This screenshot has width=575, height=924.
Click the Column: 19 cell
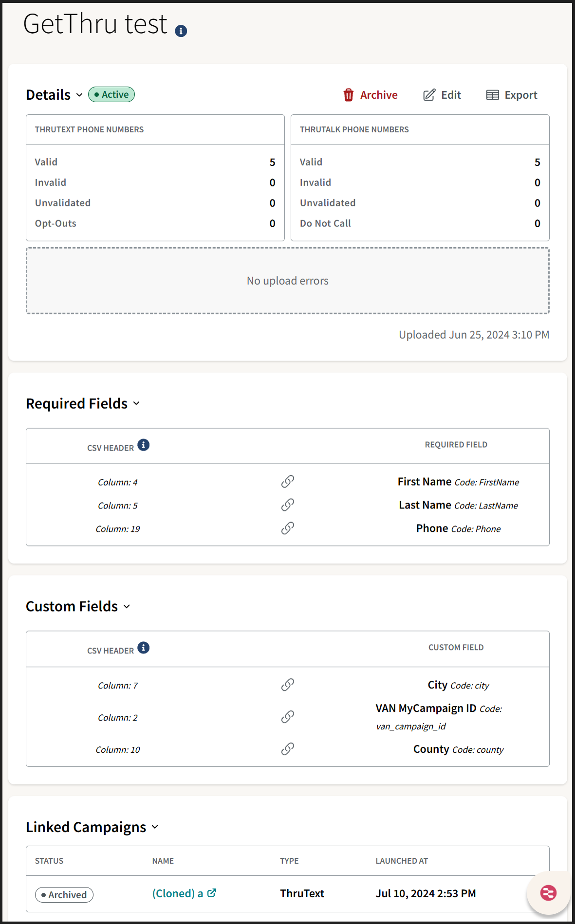(118, 529)
